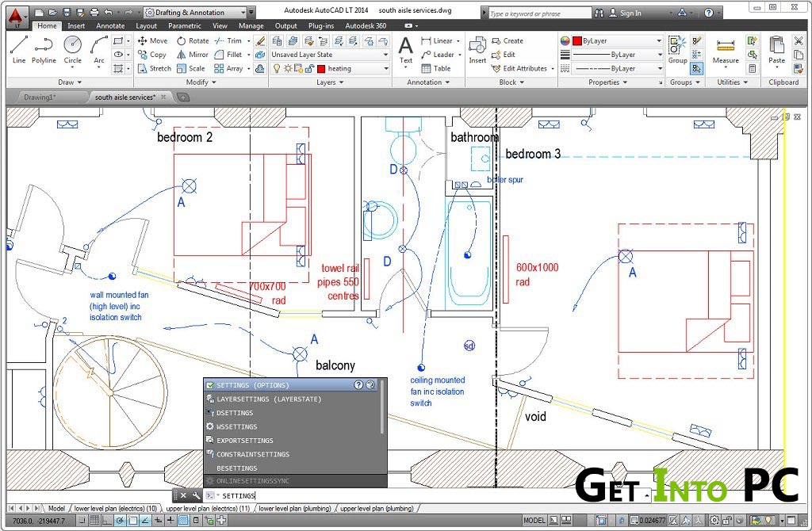
Task: Click the Paste clipboard icon
Action: pos(776,50)
